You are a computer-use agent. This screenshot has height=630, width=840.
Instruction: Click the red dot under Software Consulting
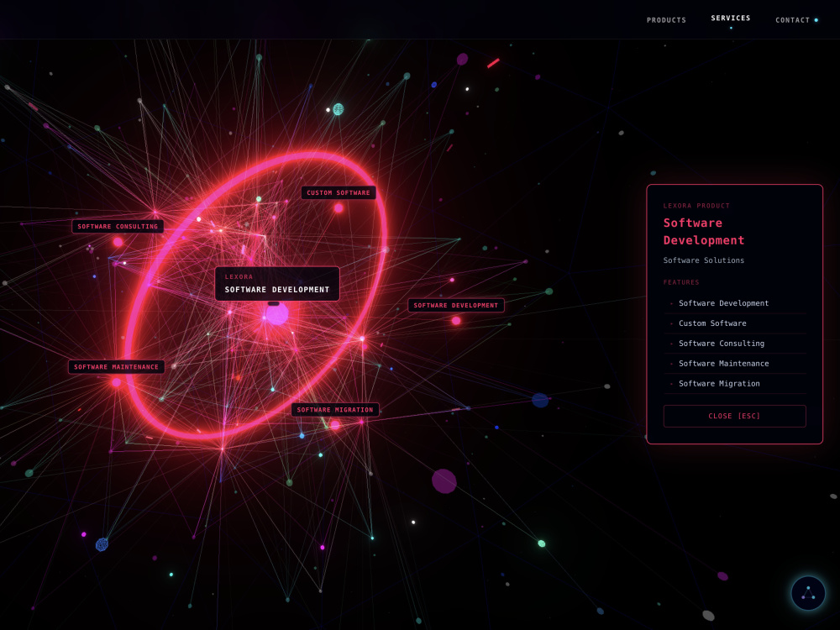pyautogui.click(x=118, y=242)
